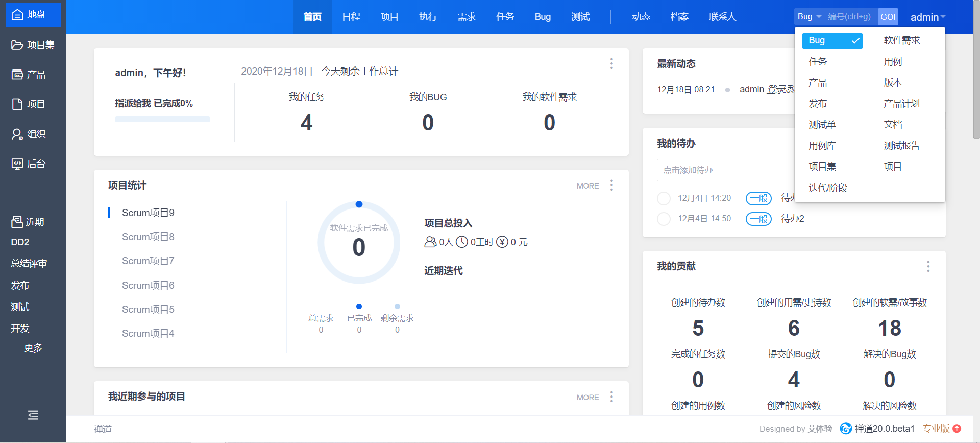Switch to the 日程 tab
The height and width of the screenshot is (443, 980).
(x=351, y=17)
